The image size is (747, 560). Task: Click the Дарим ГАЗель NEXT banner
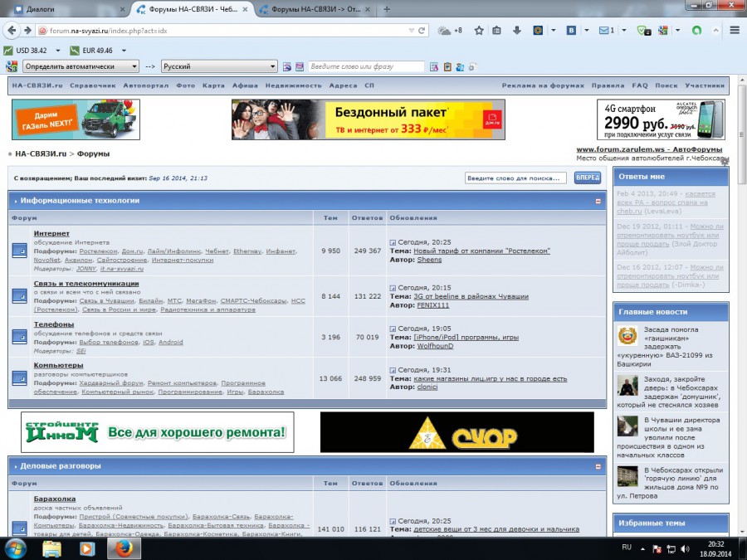point(76,119)
